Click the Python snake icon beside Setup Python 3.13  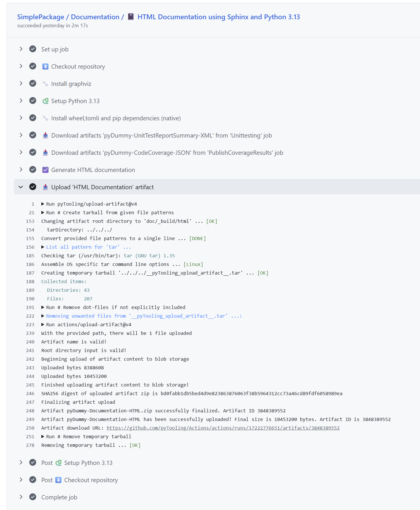pos(45,101)
